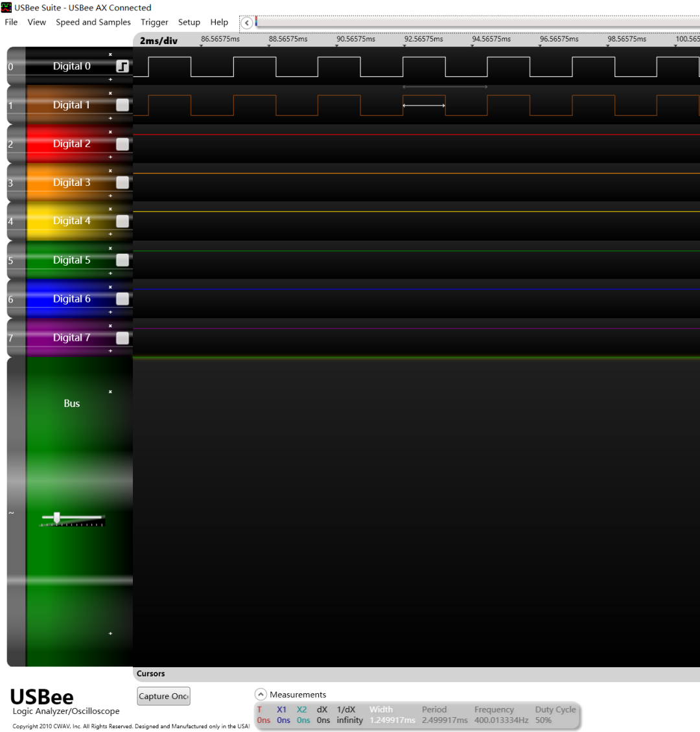
Task: Remove the Digital 5 channel with its x icon
Action: tap(110, 248)
